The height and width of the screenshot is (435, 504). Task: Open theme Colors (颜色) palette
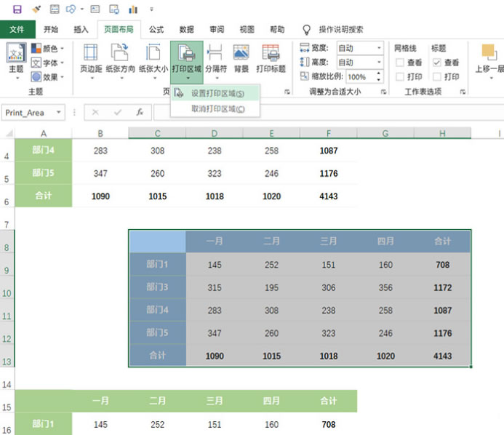point(48,49)
